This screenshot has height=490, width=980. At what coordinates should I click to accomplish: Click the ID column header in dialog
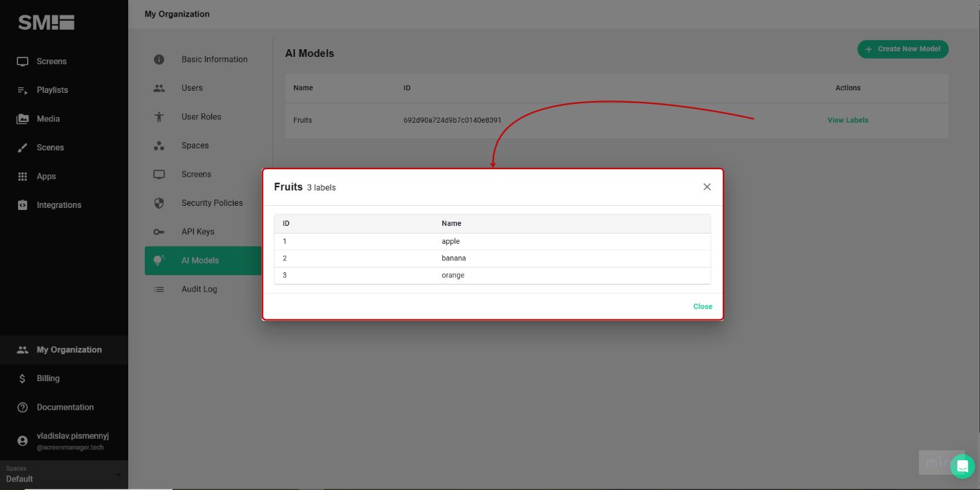tap(286, 224)
